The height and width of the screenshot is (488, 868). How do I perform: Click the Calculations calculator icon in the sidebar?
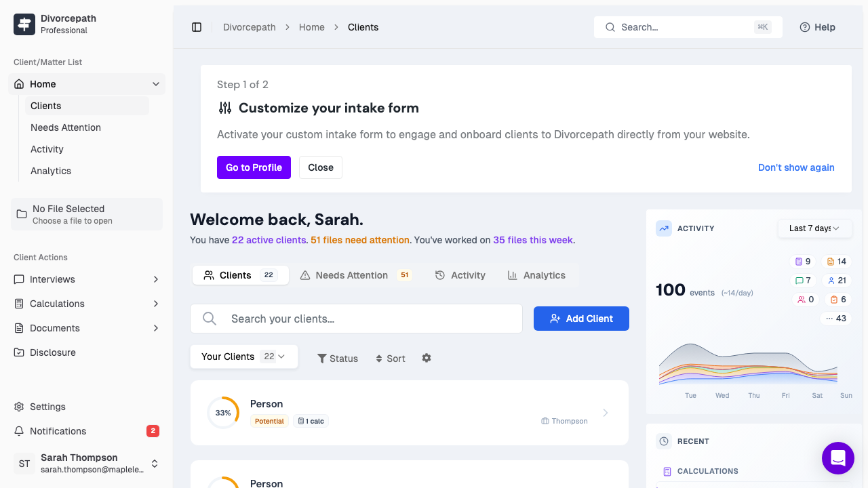[19, 304]
